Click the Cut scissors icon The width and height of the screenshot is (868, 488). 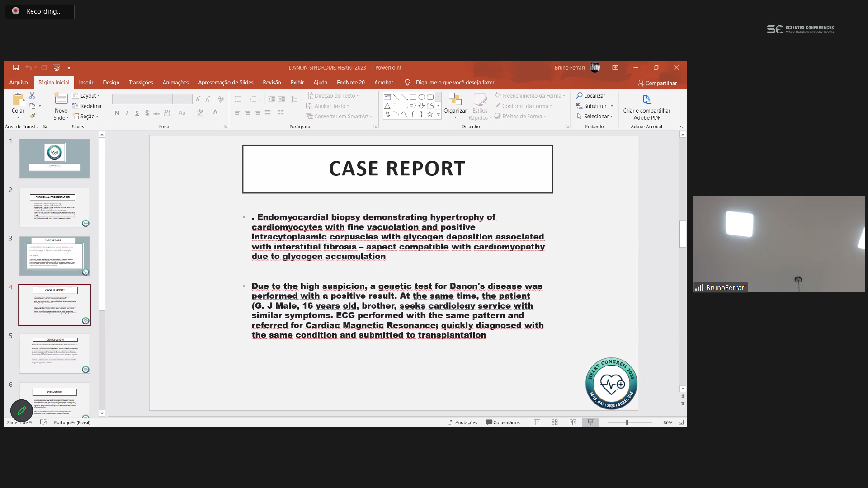click(x=32, y=96)
